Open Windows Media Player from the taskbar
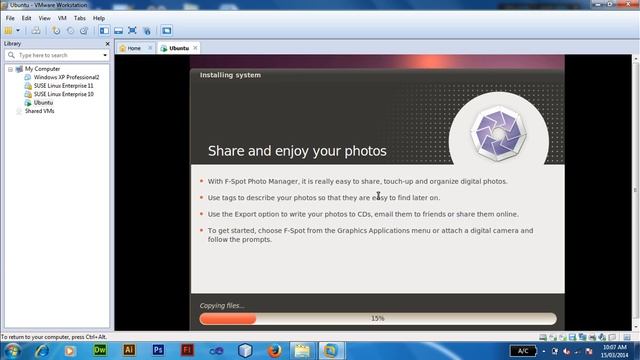This screenshot has height=360, width=640. point(70,351)
